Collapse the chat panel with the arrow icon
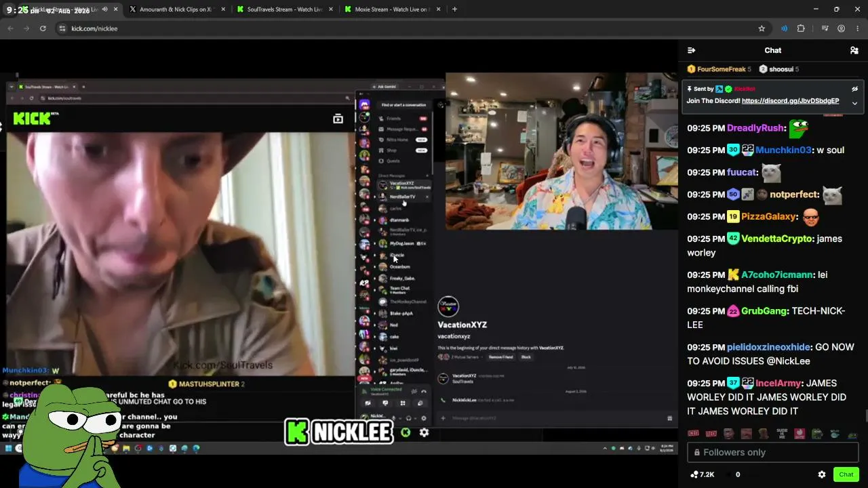The height and width of the screenshot is (488, 868). tap(691, 50)
